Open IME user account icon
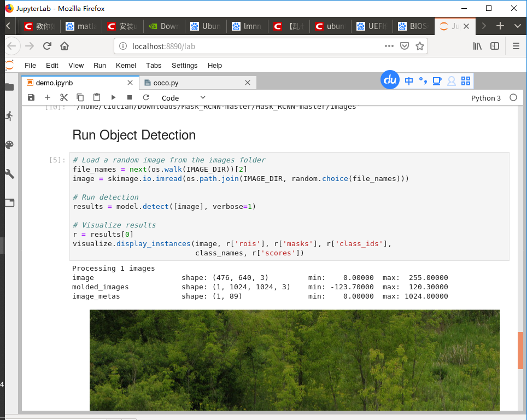The image size is (527, 420). point(452,81)
